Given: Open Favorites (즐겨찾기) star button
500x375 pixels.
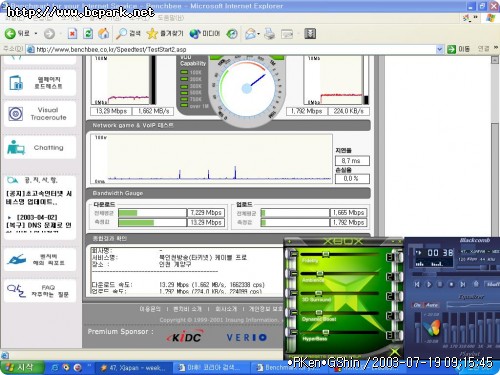Looking at the screenshot, I should click(165, 33).
